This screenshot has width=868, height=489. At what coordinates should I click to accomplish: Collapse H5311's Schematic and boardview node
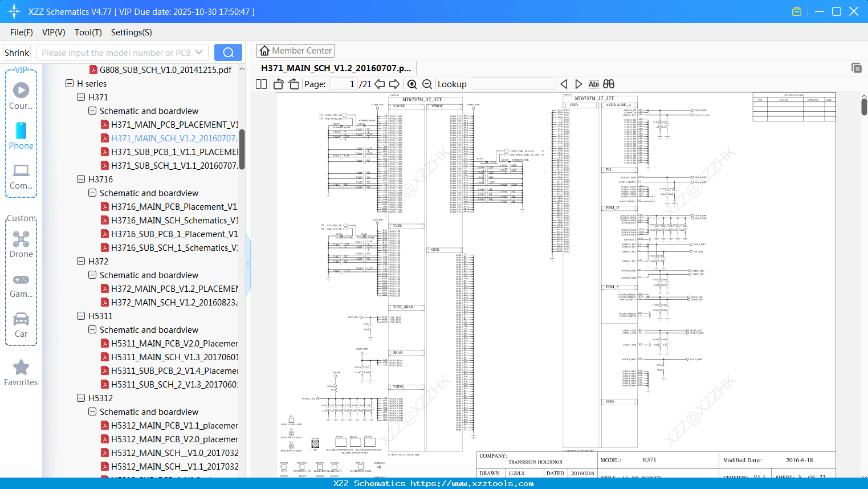pyautogui.click(x=92, y=329)
